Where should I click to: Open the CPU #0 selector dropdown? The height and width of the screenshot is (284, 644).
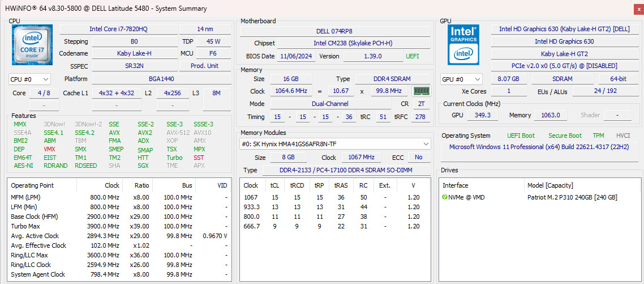click(29, 79)
